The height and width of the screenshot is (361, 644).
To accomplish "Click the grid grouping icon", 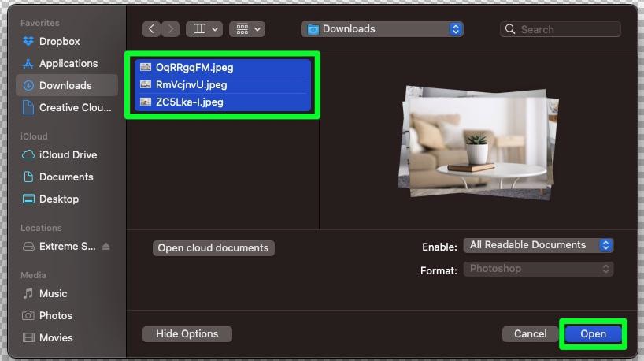I will tap(242, 29).
